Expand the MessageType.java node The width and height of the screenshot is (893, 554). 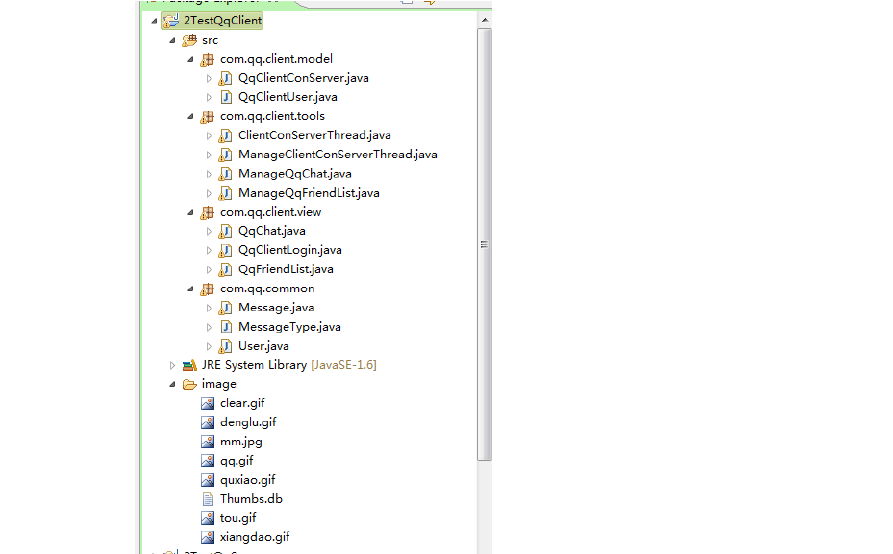pyautogui.click(x=209, y=327)
